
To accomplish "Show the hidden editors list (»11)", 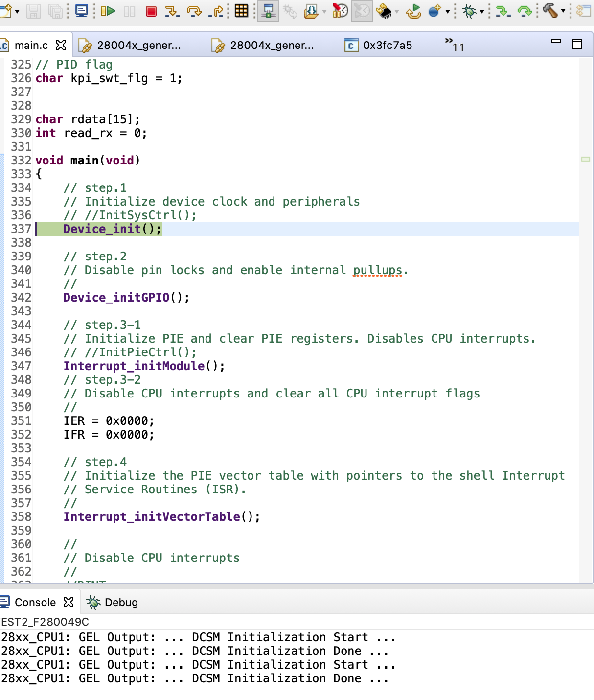I will 454,45.
